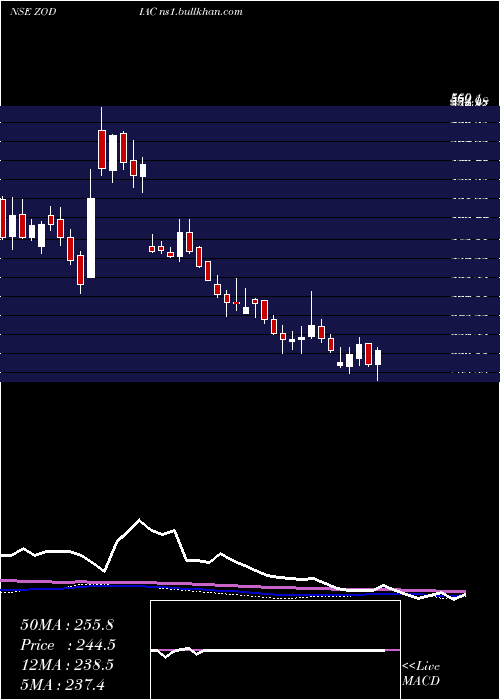500x700 pixels.
Task: Click the <<Live MACD label
Action: pos(421,674)
